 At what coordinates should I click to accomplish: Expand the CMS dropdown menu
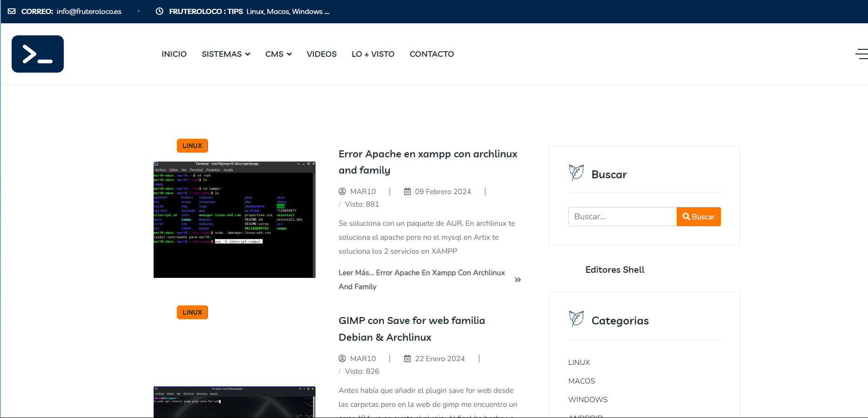[x=278, y=54]
